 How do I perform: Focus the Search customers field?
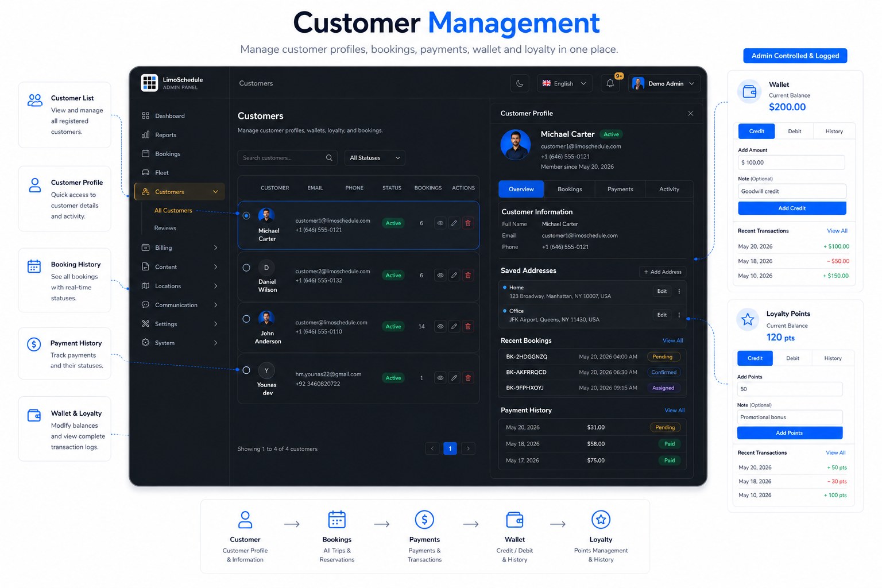pyautogui.click(x=288, y=158)
